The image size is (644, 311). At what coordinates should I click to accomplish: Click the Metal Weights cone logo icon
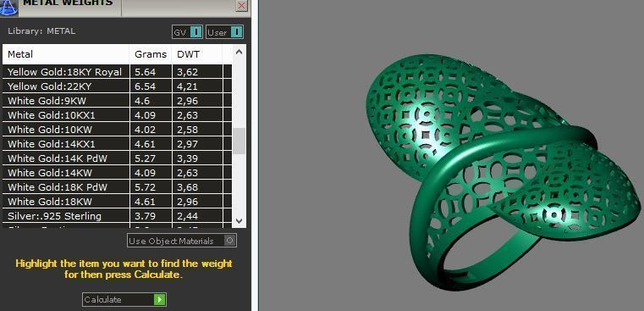[x=8, y=8]
